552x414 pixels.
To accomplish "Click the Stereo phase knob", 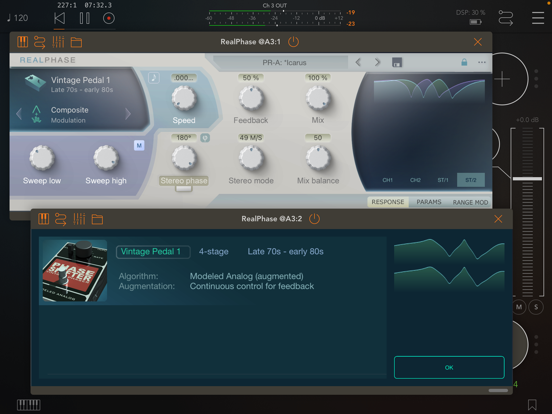I will (x=184, y=158).
